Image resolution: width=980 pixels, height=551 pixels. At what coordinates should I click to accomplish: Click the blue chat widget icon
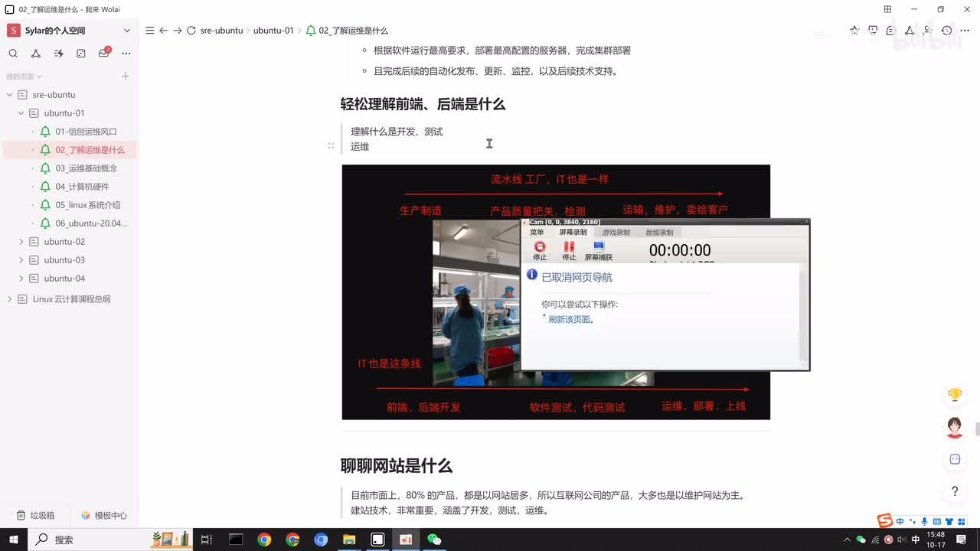[955, 459]
